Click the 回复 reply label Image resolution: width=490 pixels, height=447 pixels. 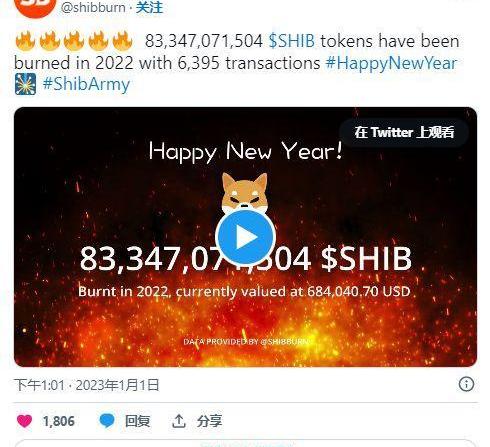(137, 421)
